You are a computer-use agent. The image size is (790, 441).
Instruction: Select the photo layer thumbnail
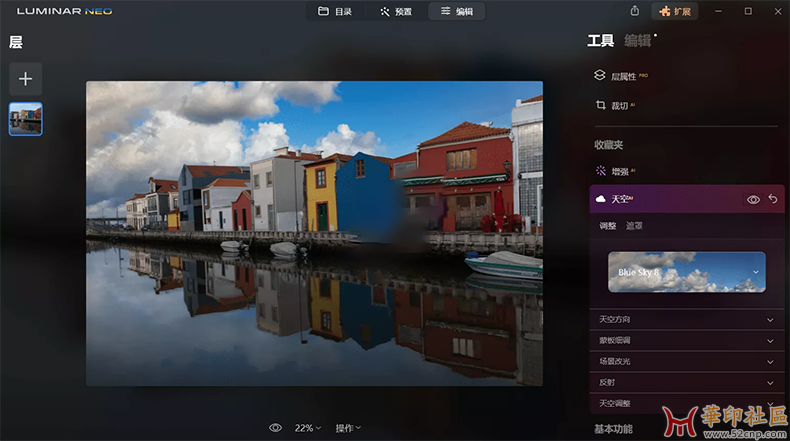26,118
